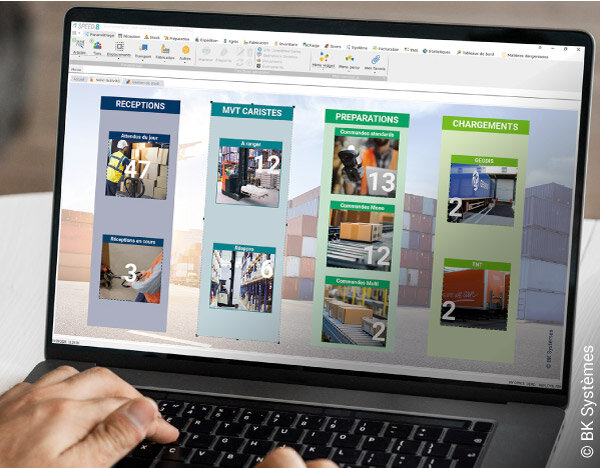Open the Commandes standards tile showing 13
This screenshot has width=600, height=468.
pyautogui.click(x=365, y=162)
